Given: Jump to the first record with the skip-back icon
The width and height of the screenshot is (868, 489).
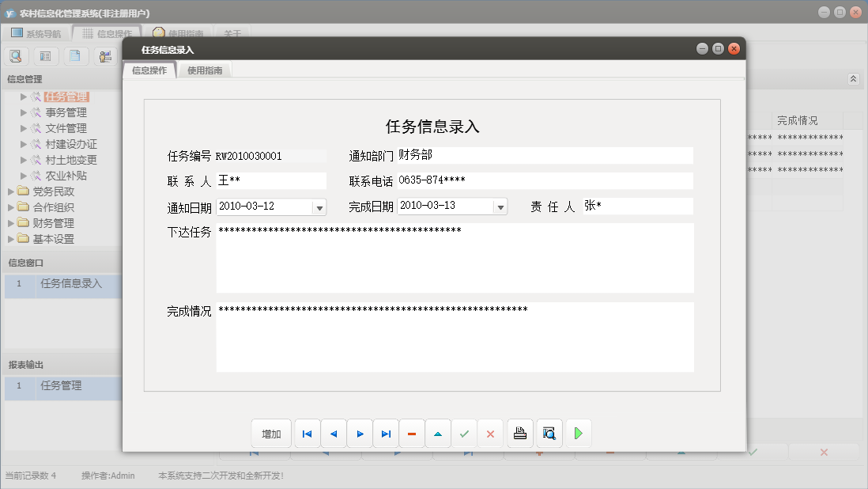Looking at the screenshot, I should coord(307,433).
